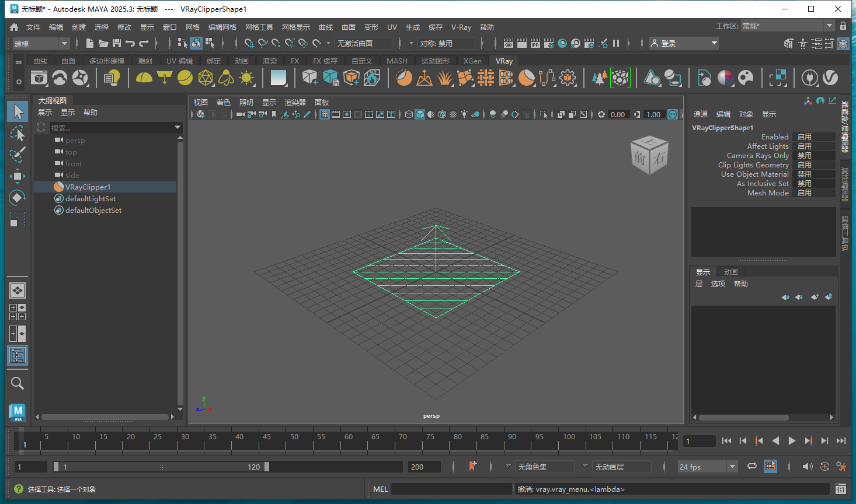856x504 pixels.
Task: Select the Lasso tool in the toolbox
Action: click(17, 133)
